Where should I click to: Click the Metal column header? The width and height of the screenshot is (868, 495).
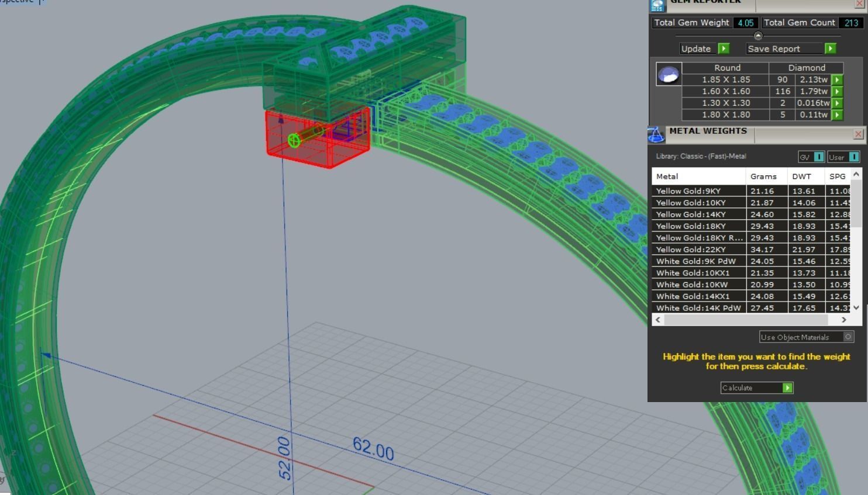699,176
